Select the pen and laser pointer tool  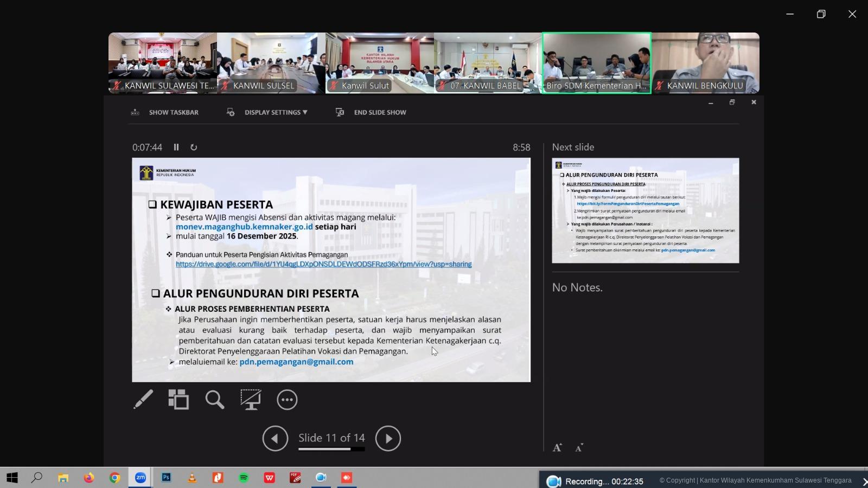tap(143, 400)
